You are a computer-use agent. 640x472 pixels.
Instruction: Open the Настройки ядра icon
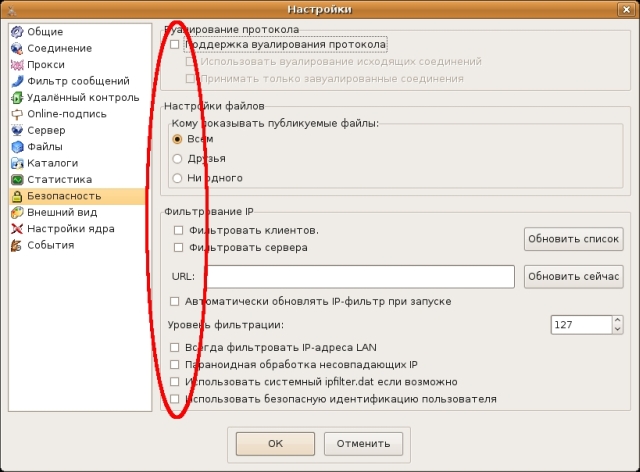pyautogui.click(x=17, y=229)
